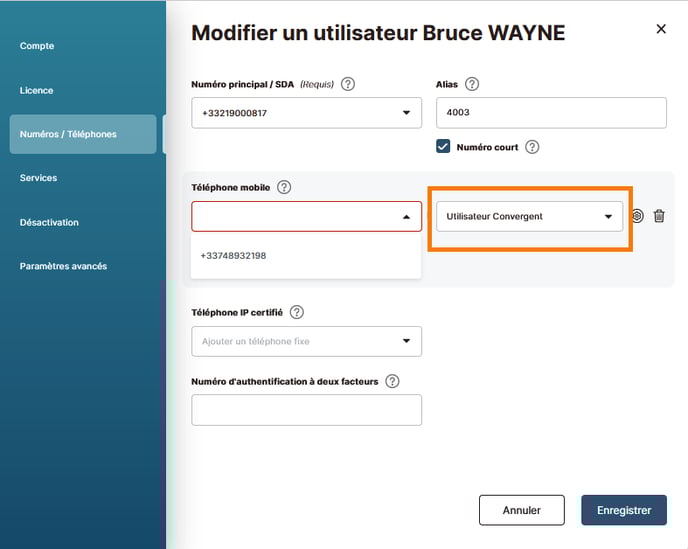Open help for Numéro principal / SDA

tap(348, 84)
